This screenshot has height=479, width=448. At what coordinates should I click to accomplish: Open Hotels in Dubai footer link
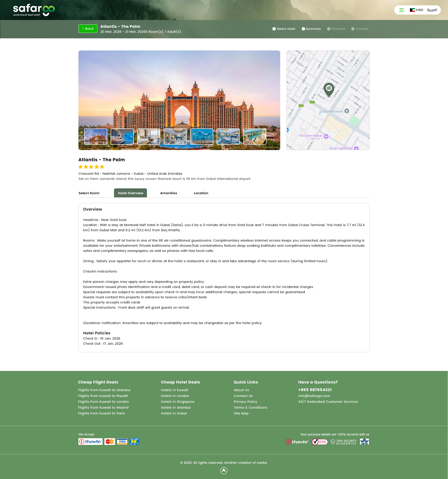pos(174,413)
